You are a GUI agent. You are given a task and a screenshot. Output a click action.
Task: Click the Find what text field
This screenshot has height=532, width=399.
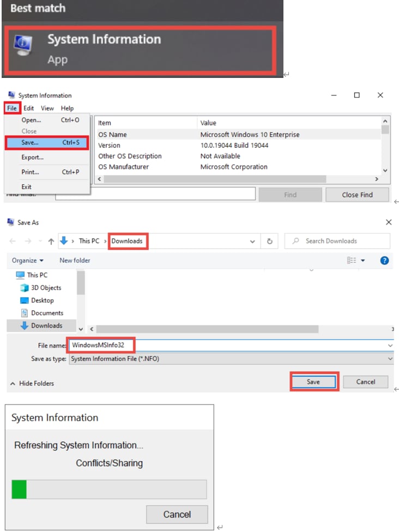tap(155, 194)
